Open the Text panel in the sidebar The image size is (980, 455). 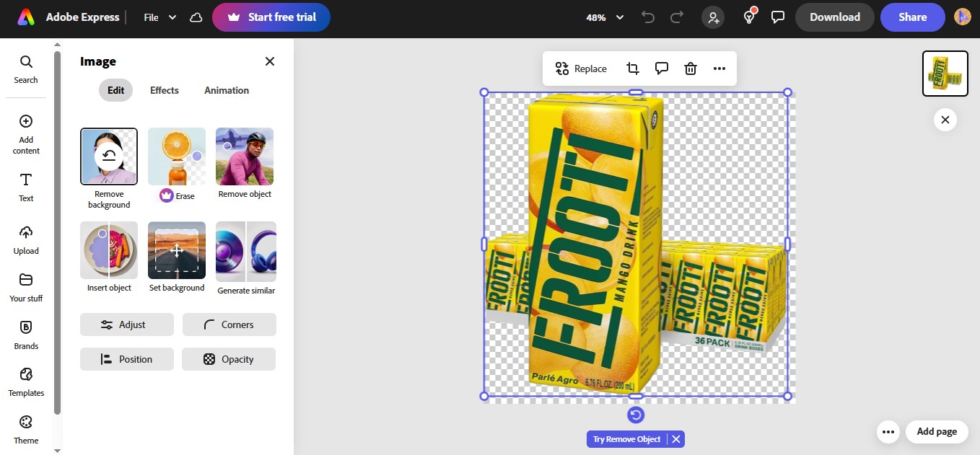[x=25, y=186]
